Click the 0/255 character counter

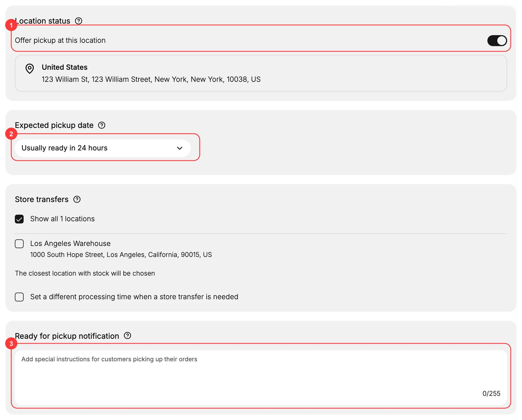(x=491, y=393)
